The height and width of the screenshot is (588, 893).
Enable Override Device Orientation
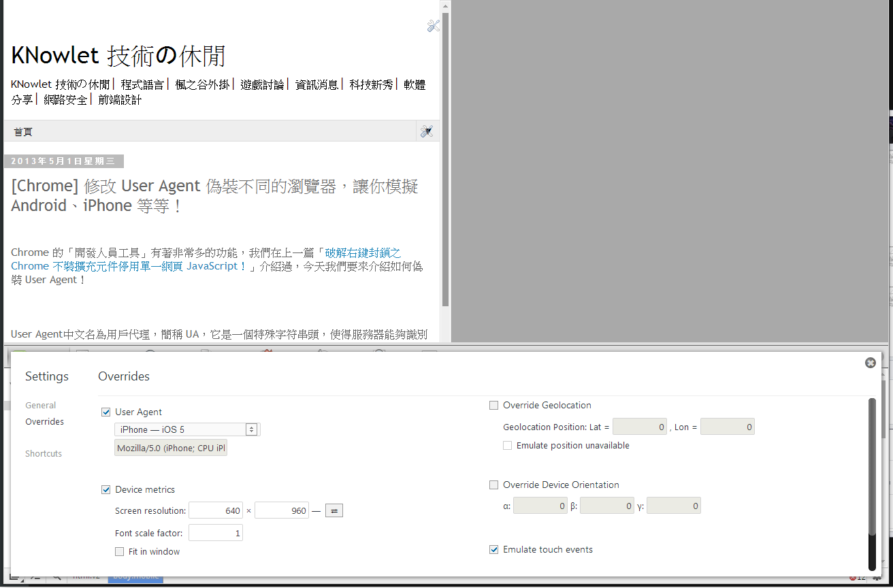[493, 485]
